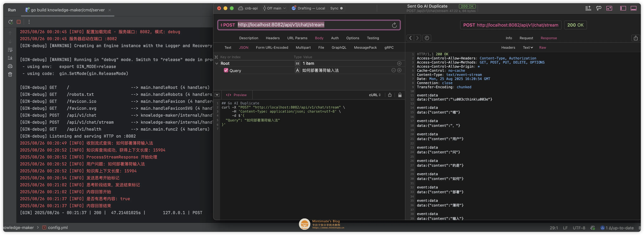Show response Headers view
Screen dimensions: 644x235
pos(508,47)
